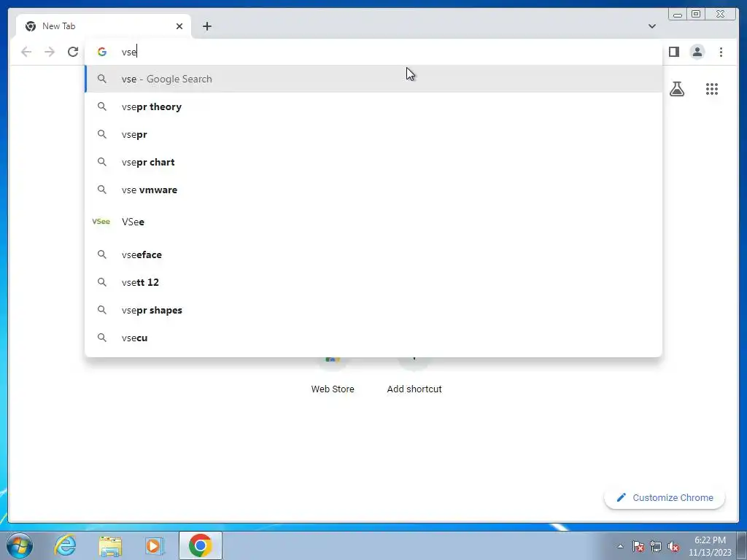Close the Chrome window
The width and height of the screenshot is (747, 560).
pyautogui.click(x=721, y=15)
